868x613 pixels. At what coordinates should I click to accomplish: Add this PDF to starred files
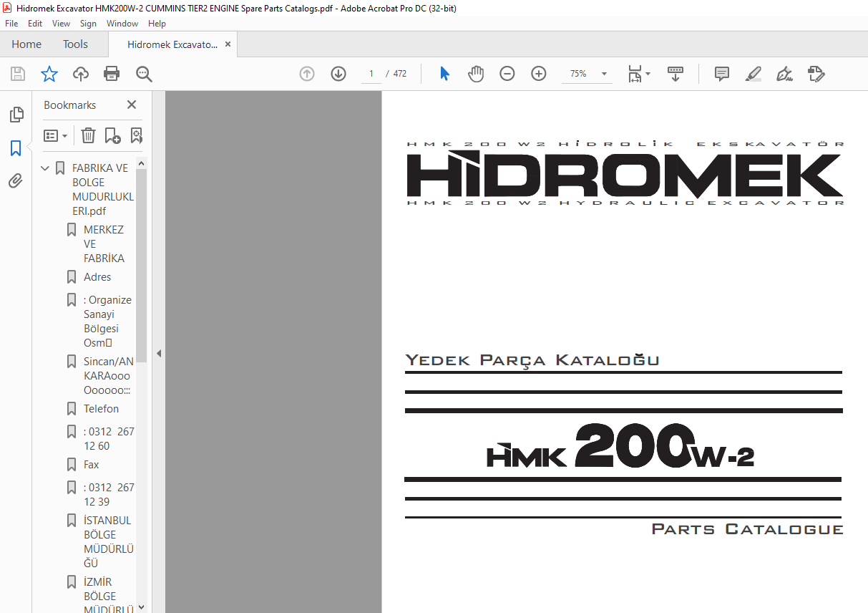pos(49,74)
